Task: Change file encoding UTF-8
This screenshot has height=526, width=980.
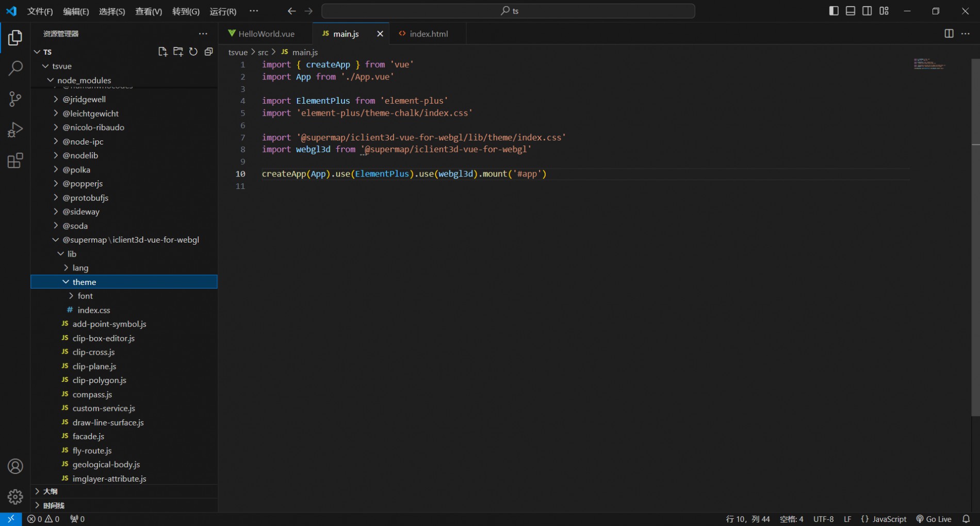Action: click(x=823, y=519)
